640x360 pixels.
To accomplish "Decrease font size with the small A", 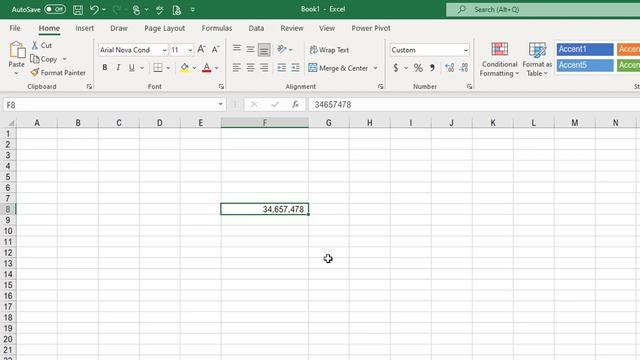I will pos(215,50).
